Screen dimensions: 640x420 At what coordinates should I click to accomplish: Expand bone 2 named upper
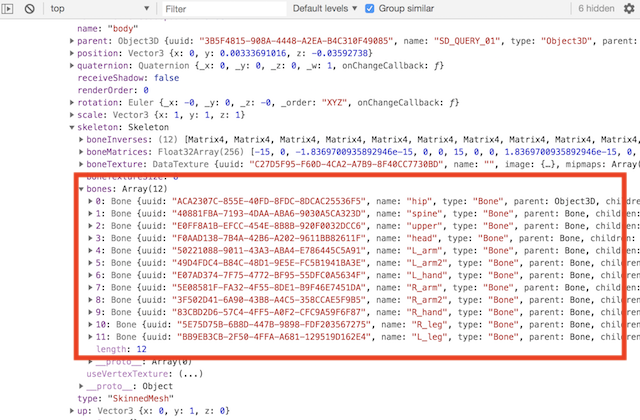tap(91, 226)
